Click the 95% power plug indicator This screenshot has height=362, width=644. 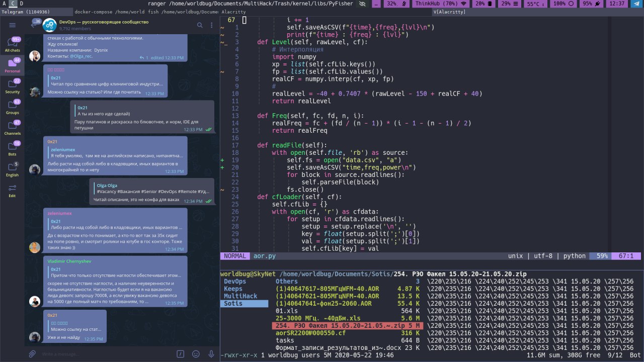[591, 4]
